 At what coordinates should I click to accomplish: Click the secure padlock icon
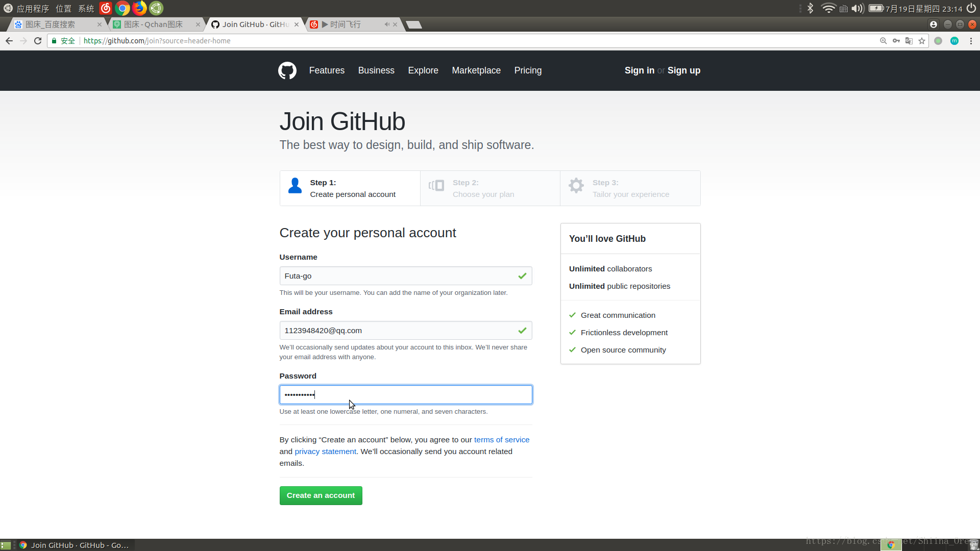point(54,41)
